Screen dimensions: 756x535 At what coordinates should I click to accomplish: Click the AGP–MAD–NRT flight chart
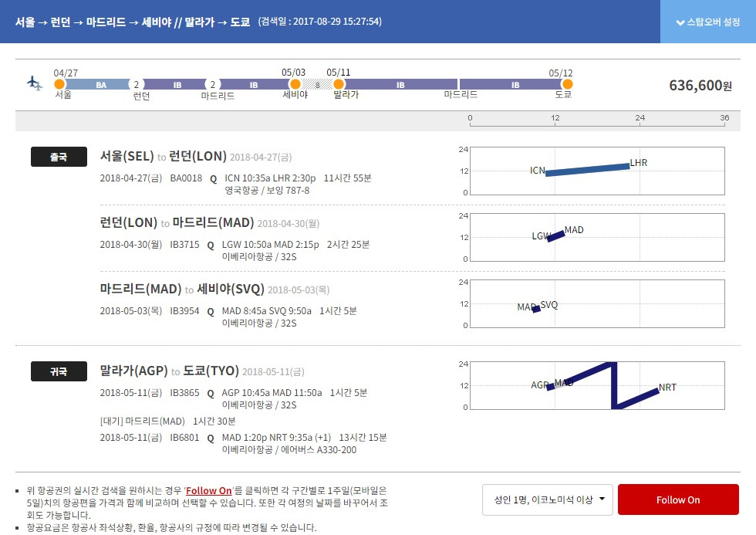pos(597,385)
